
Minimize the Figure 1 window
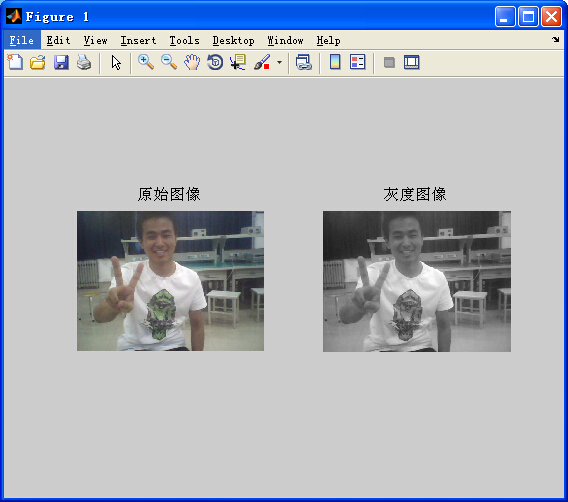[x=505, y=17]
